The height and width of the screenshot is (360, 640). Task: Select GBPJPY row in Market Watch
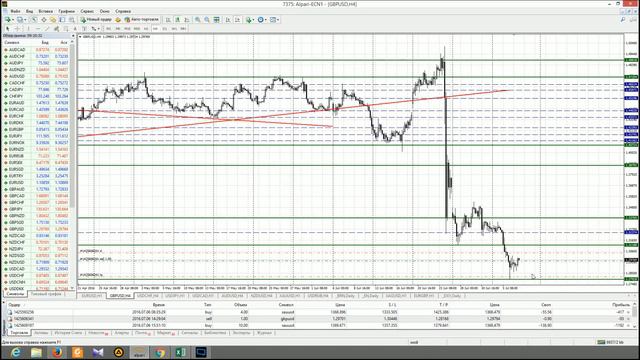[37, 209]
